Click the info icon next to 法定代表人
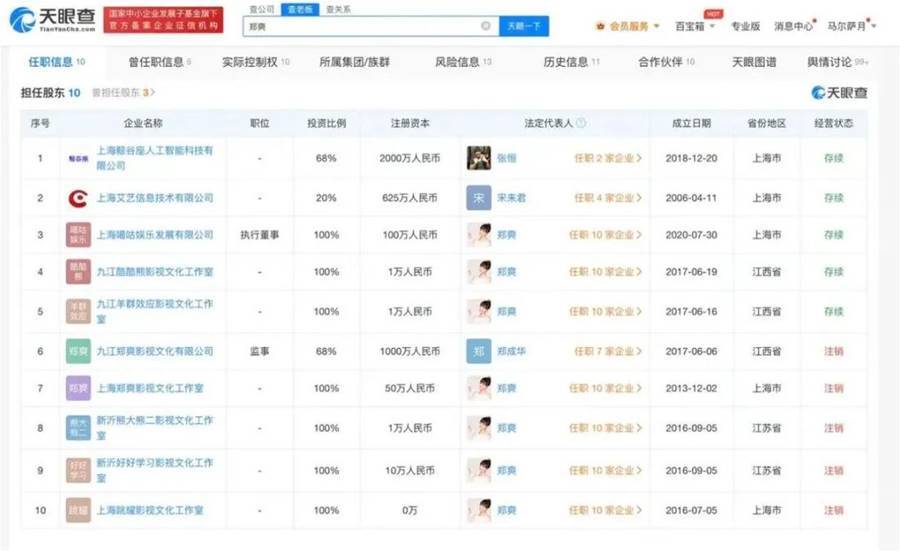 click(581, 123)
